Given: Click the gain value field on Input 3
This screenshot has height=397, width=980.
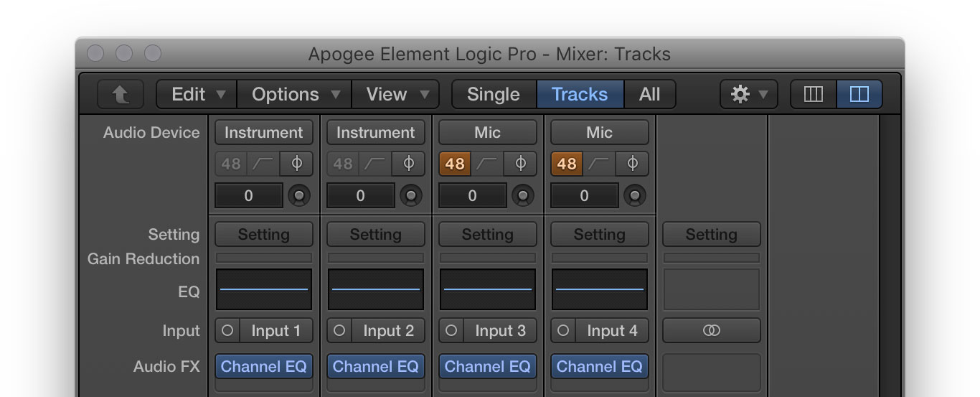Looking at the screenshot, I should tap(473, 195).
